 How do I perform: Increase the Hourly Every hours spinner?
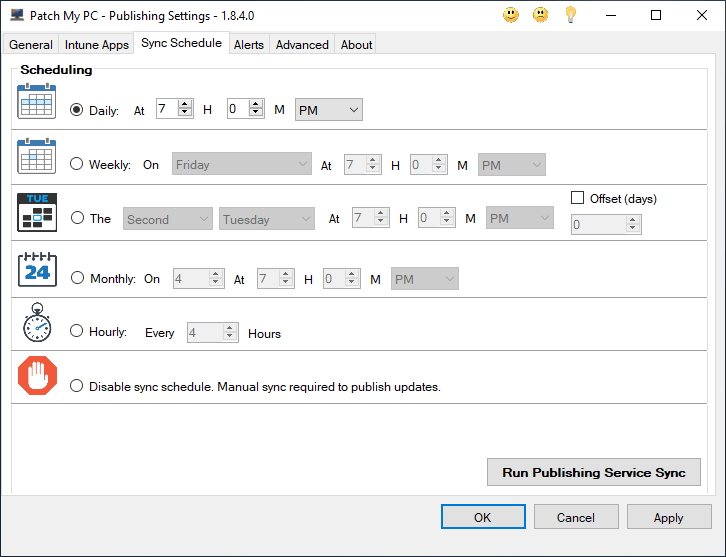tap(230, 328)
